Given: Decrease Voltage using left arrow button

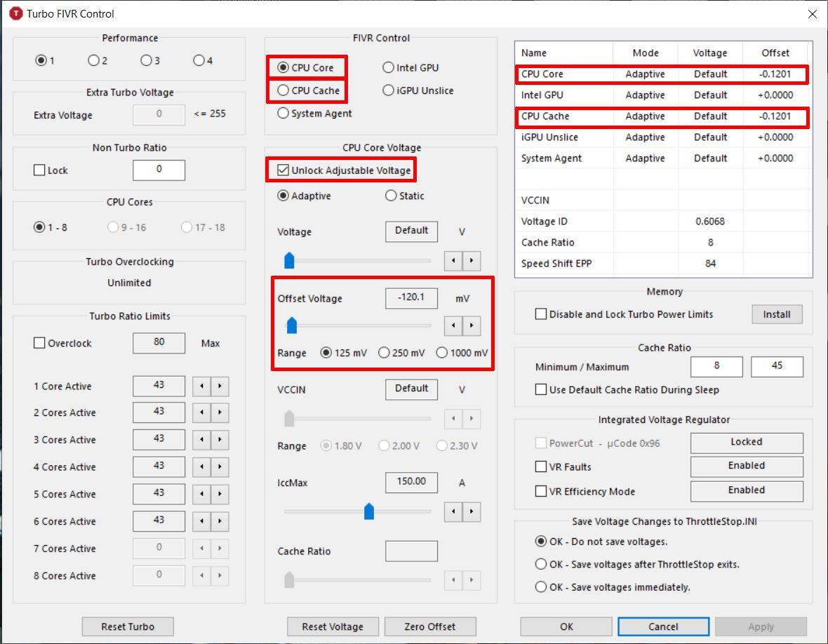Looking at the screenshot, I should (454, 261).
